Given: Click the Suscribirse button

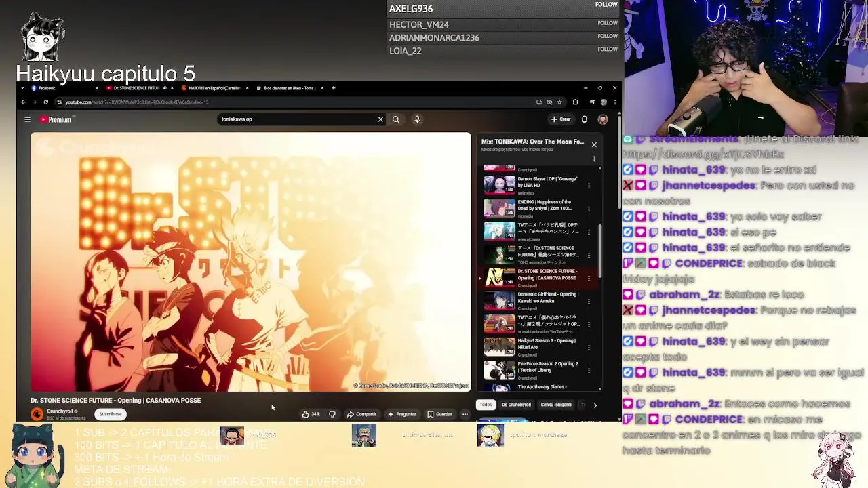Looking at the screenshot, I should (111, 414).
